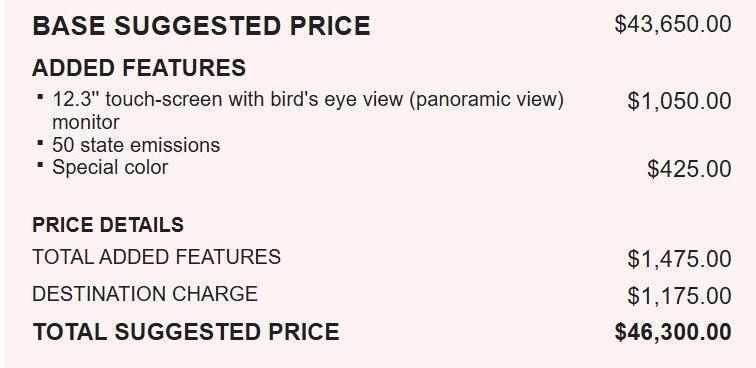Click the (panoramic view) parenthetical text
This screenshot has height=368, width=756.
[x=486, y=100]
